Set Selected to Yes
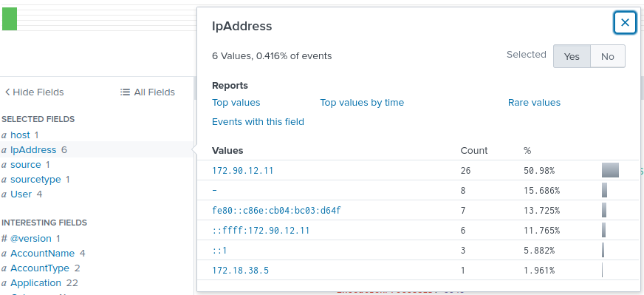Image resolution: width=644 pixels, height=295 pixels. click(x=572, y=56)
